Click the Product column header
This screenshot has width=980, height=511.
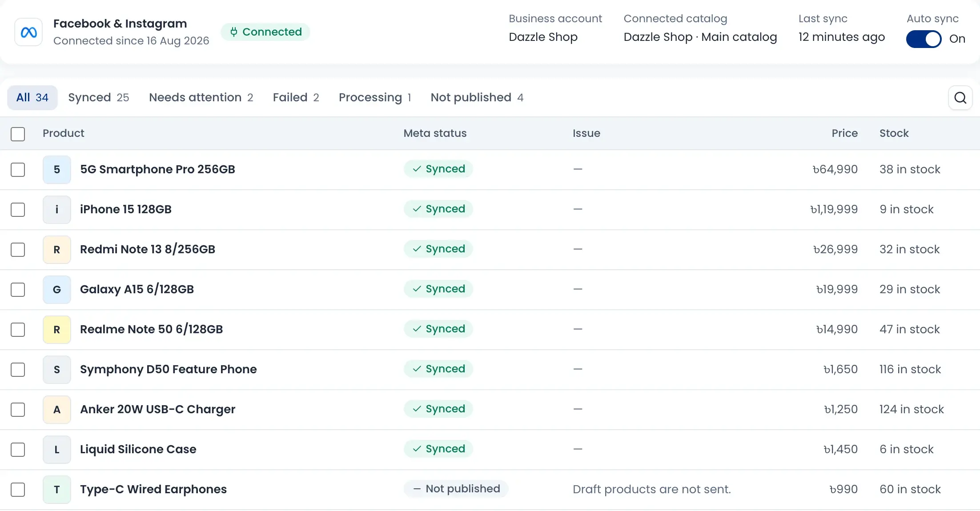[x=64, y=133]
